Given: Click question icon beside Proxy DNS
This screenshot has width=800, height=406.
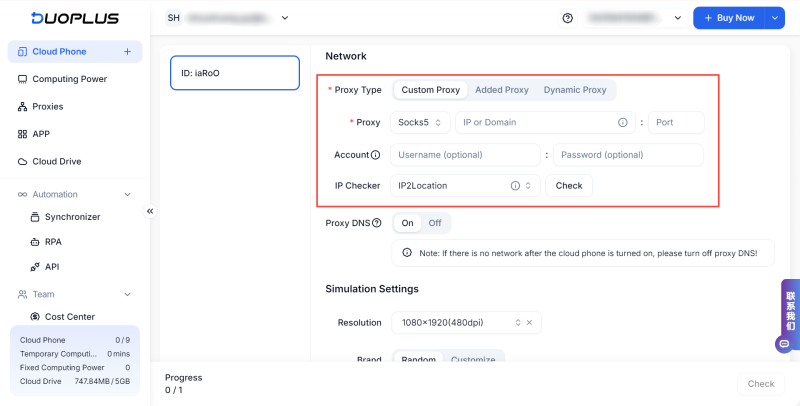Looking at the screenshot, I should (x=377, y=223).
